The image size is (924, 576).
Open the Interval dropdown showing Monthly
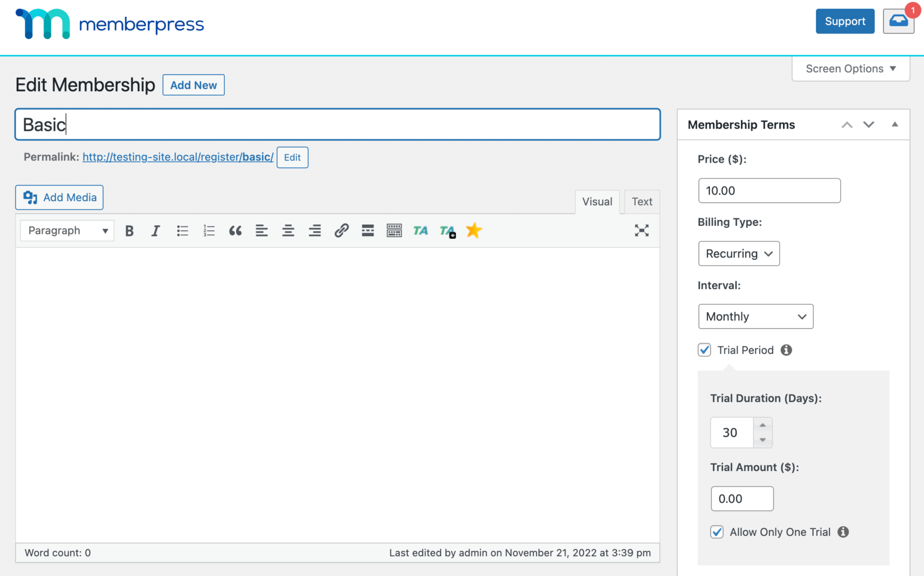click(x=756, y=317)
